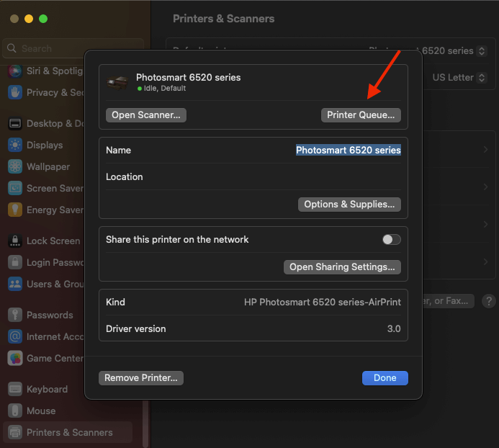The height and width of the screenshot is (448, 499).
Task: Click the Search magnifier icon
Action: coord(12,48)
